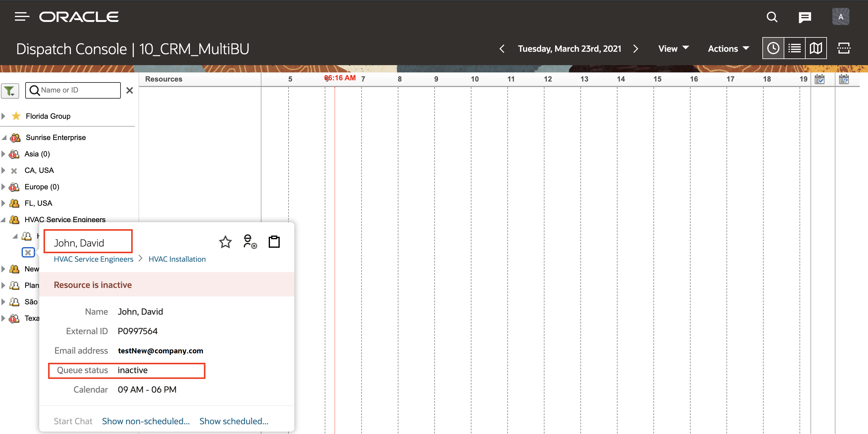This screenshot has height=434, width=868.
Task: Click the HVAC Installation breadcrumb link
Action: pos(177,259)
